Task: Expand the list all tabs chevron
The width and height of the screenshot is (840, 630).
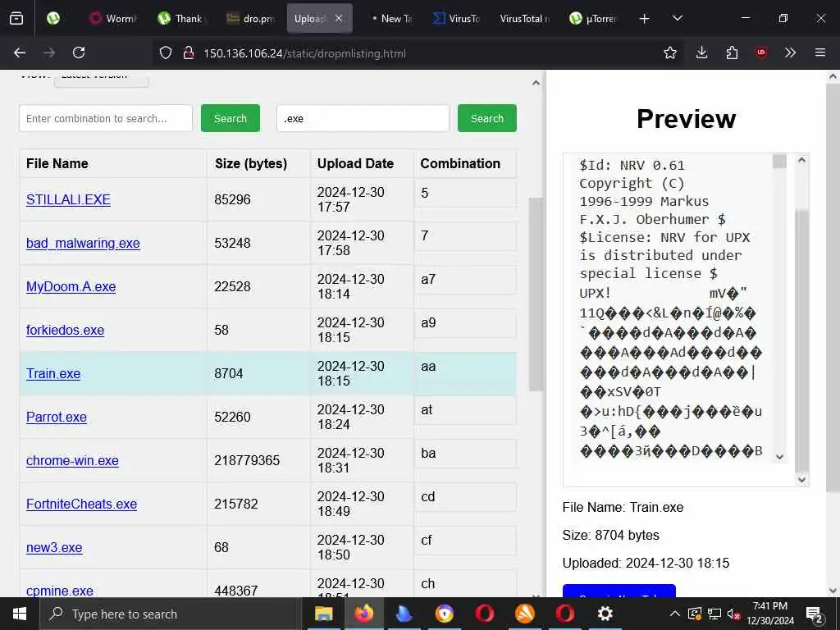Action: point(678,18)
